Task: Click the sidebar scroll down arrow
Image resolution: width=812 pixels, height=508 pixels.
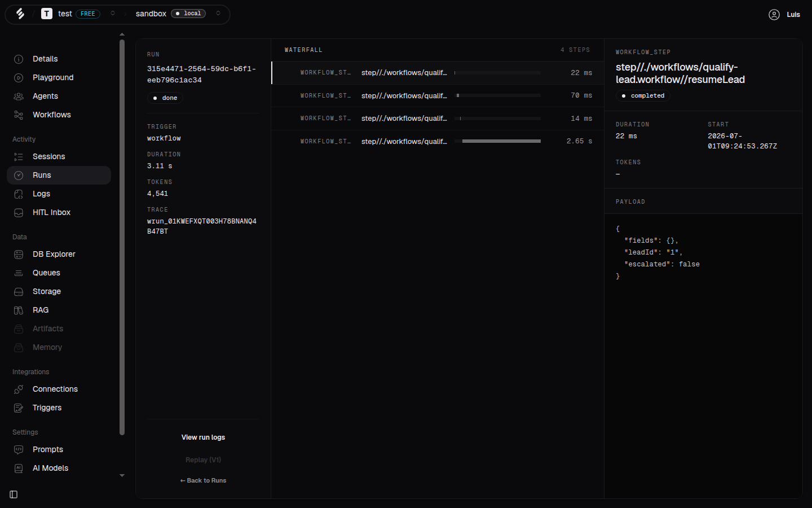Action: click(x=122, y=476)
